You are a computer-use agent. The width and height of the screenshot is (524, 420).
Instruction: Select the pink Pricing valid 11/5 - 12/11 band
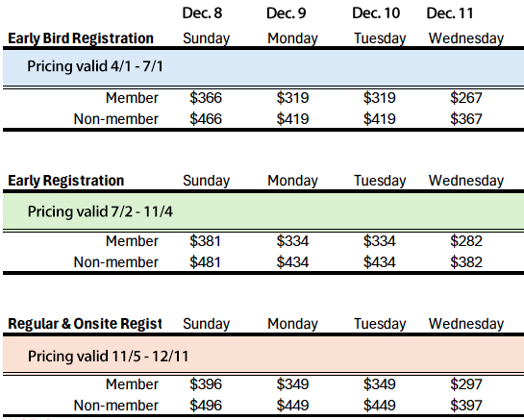pyautogui.click(x=263, y=355)
